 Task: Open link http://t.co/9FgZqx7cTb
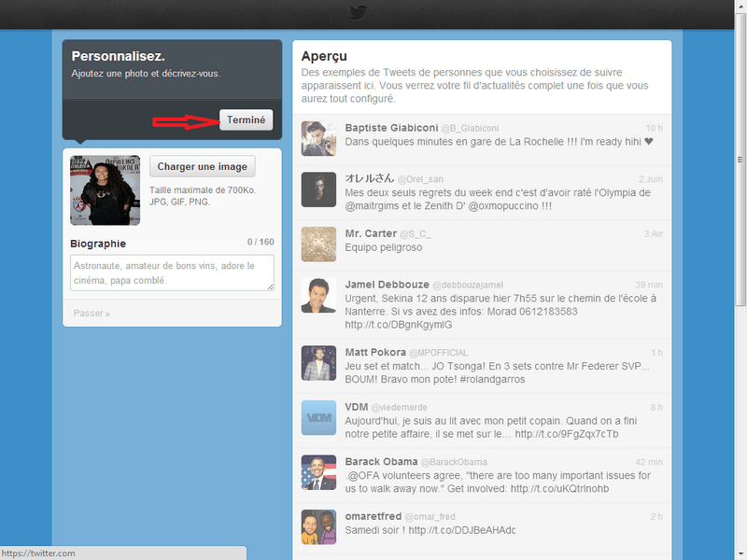pos(567,434)
